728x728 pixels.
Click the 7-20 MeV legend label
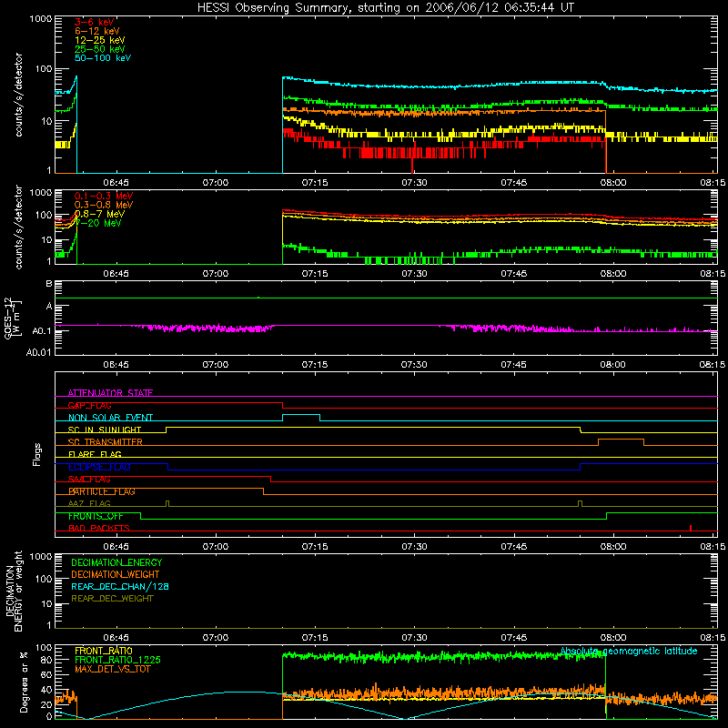point(97,223)
